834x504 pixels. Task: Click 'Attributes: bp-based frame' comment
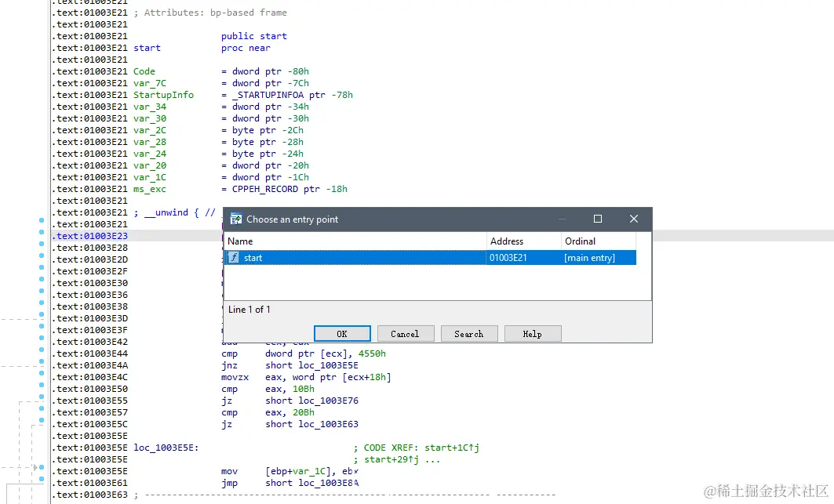216,13
